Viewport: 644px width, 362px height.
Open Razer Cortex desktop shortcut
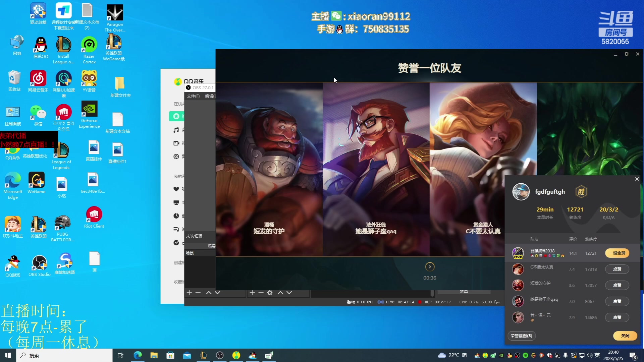89,50
